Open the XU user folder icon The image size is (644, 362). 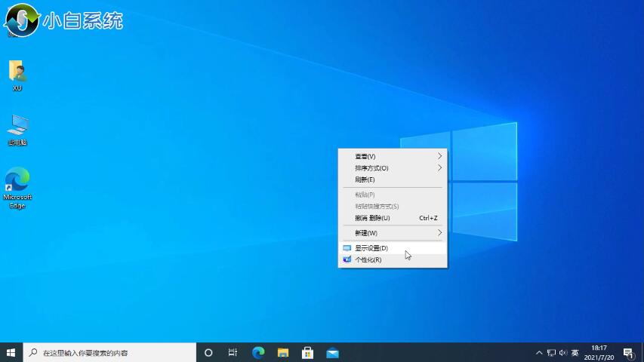click(x=17, y=74)
